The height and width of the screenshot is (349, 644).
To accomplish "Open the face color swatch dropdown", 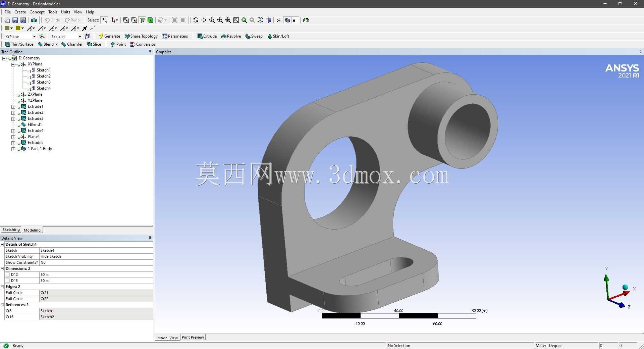I will [11, 28].
